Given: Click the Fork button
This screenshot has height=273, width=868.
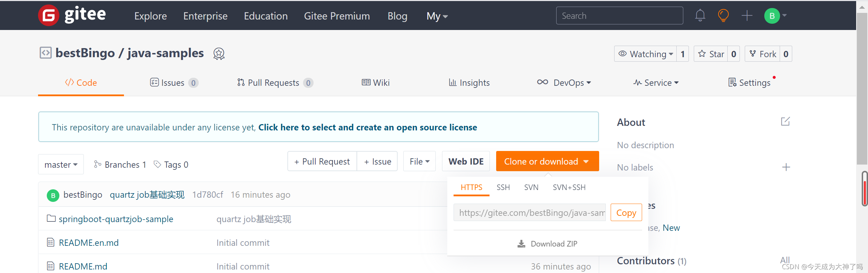Looking at the screenshot, I should point(762,54).
